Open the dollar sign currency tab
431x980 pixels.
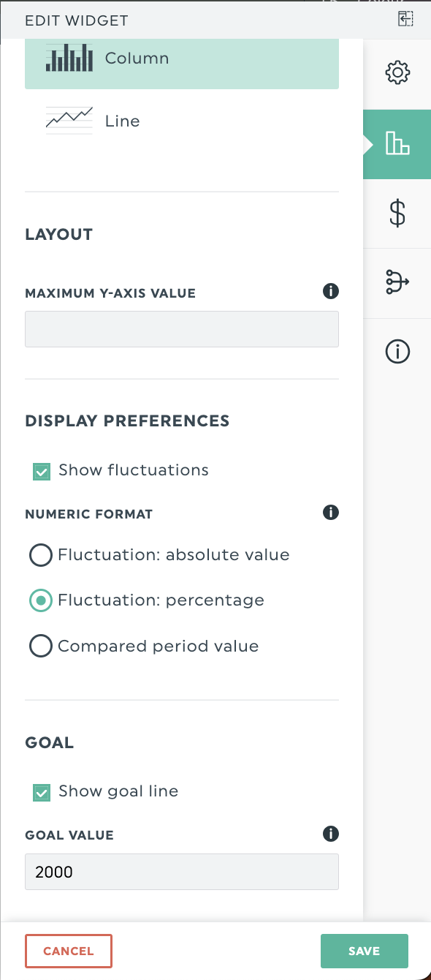pos(397,213)
